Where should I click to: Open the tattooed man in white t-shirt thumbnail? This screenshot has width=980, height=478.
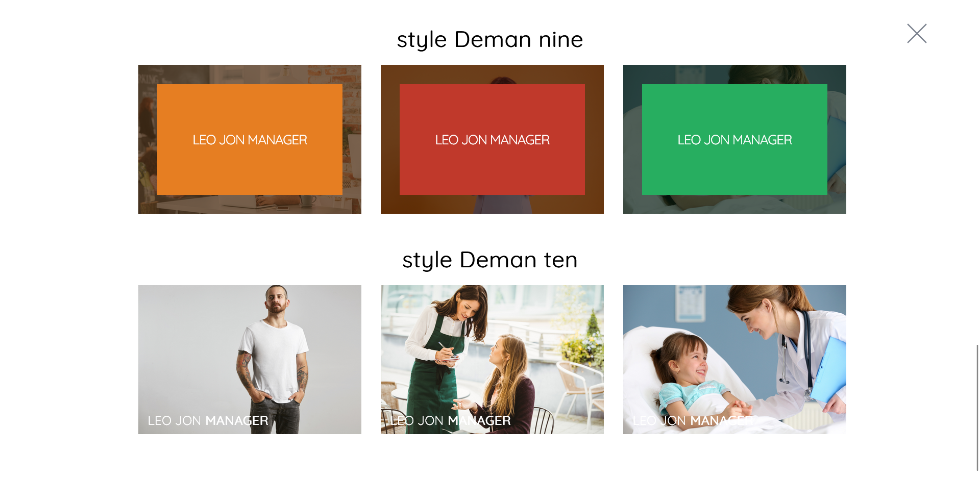pos(250,360)
